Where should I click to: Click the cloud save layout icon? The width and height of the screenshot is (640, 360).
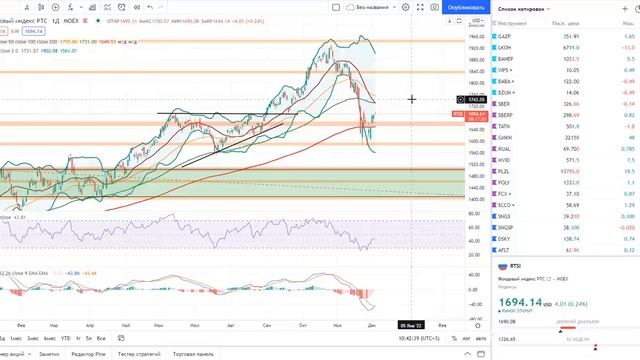pyautogui.click(x=350, y=7)
